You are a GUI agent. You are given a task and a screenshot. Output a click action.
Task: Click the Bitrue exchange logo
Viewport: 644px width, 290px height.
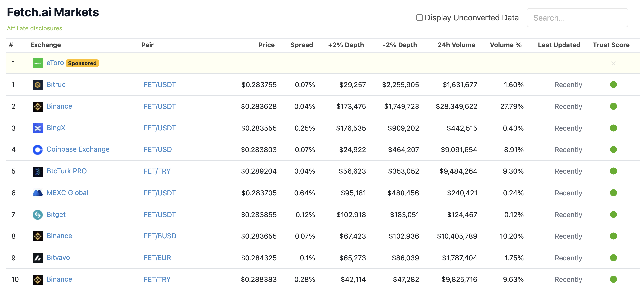pyautogui.click(x=37, y=85)
